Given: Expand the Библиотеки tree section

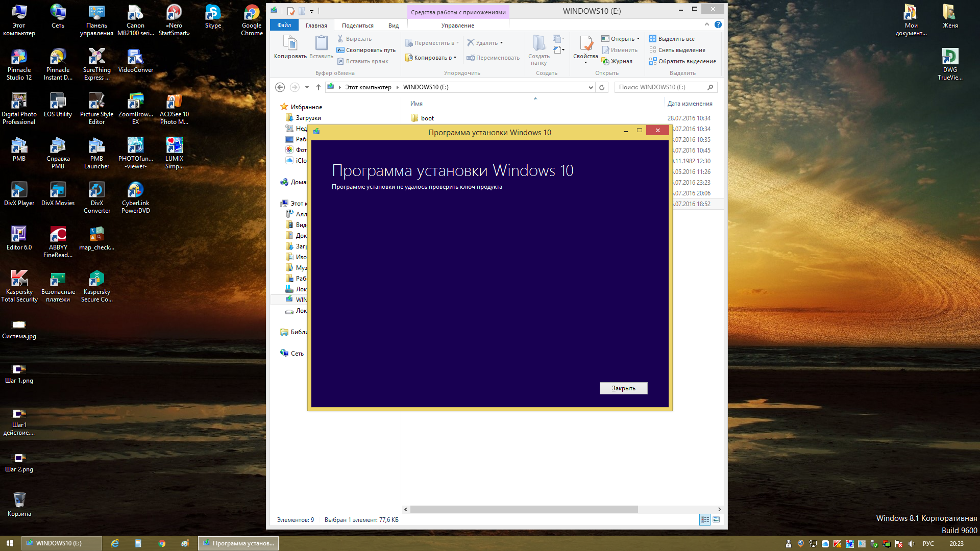Looking at the screenshot, I should [280, 332].
